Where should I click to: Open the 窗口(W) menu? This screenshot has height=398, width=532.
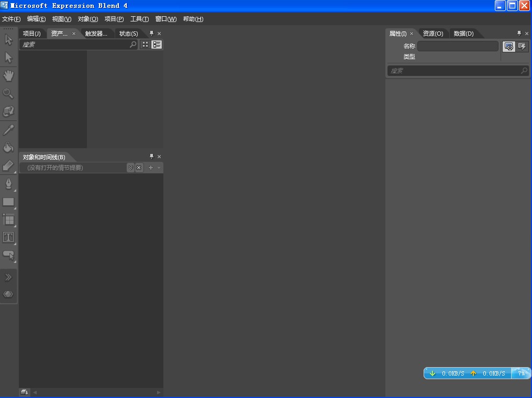tap(166, 19)
